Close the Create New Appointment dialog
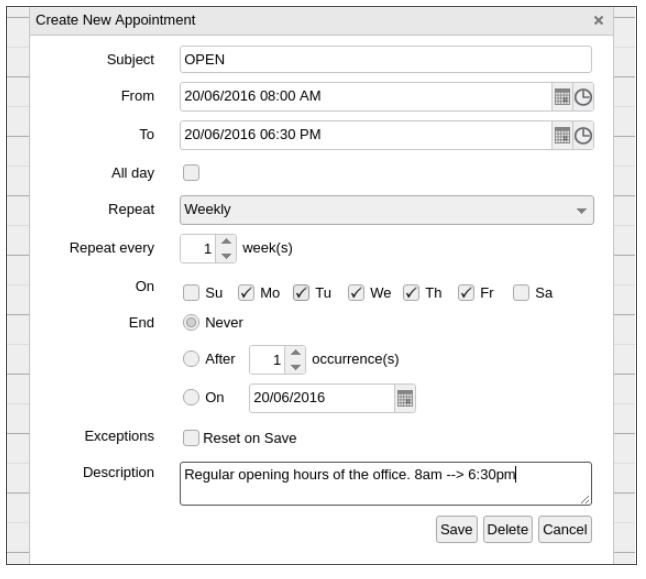This screenshot has width=646, height=579. pyautogui.click(x=598, y=20)
